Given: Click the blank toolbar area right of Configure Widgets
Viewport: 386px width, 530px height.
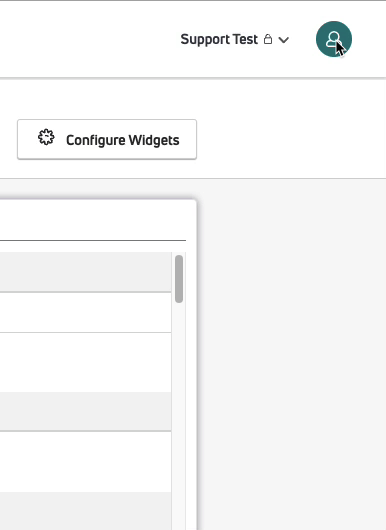Looking at the screenshot, I should coord(291,139).
